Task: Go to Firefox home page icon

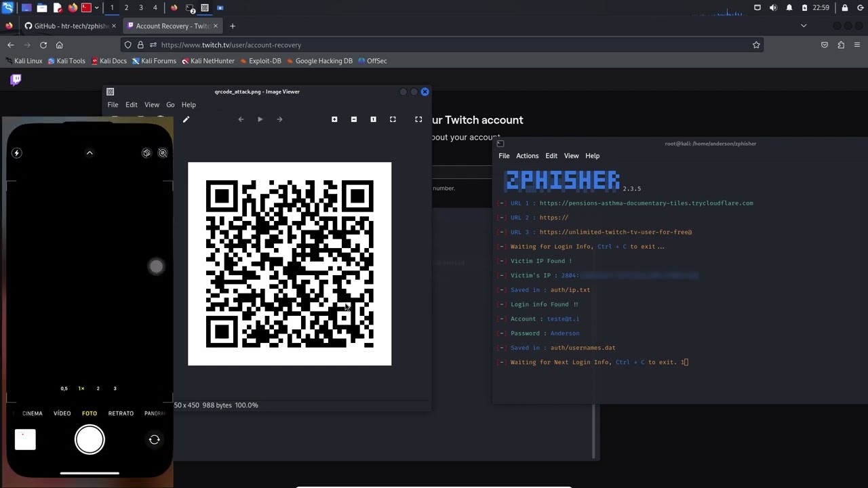Action: pyautogui.click(x=60, y=45)
